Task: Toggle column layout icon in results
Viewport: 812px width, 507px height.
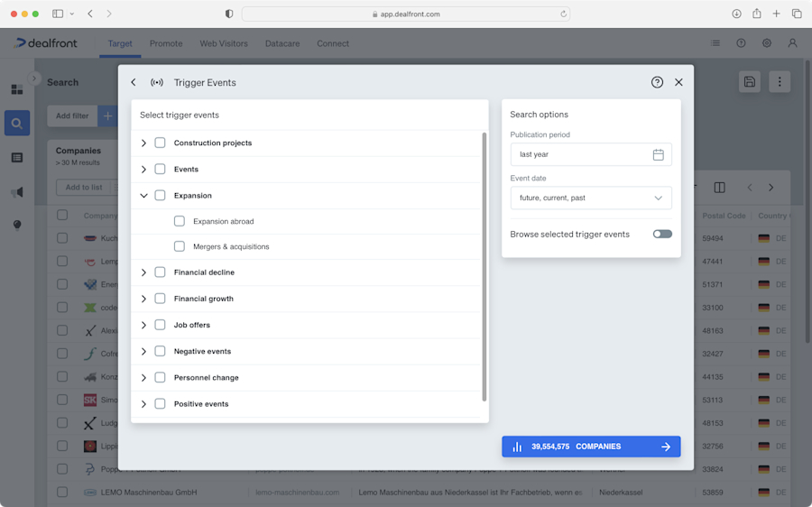Action: pyautogui.click(x=719, y=188)
